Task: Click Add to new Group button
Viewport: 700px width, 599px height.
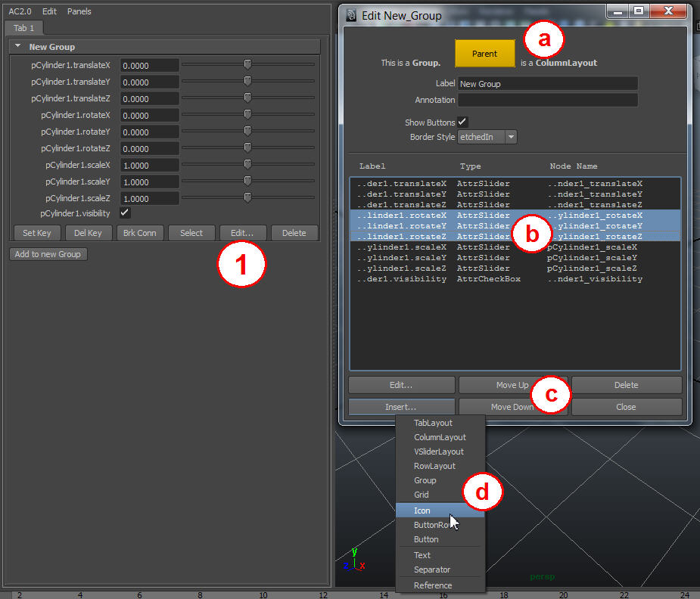Action: tap(48, 254)
